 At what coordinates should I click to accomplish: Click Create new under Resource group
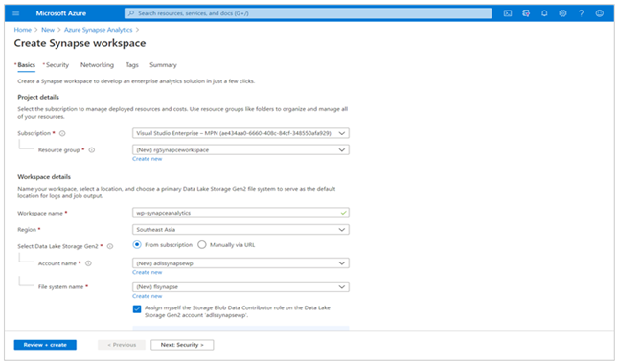click(147, 159)
